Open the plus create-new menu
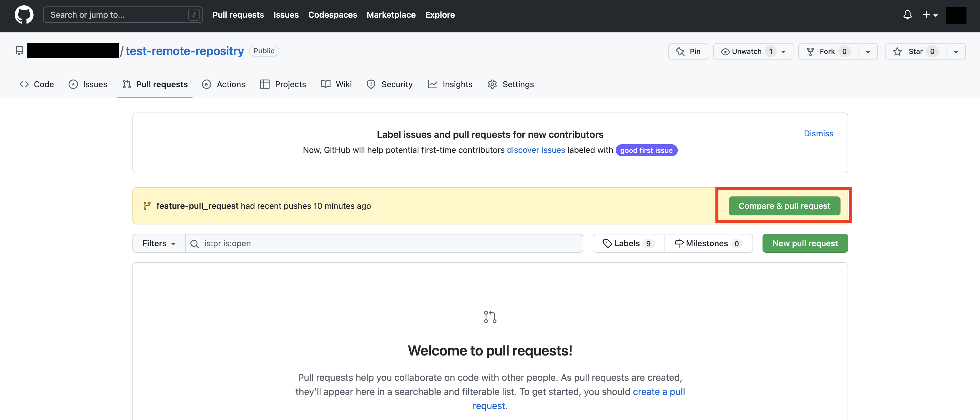The height and width of the screenshot is (420, 980). pos(930,15)
